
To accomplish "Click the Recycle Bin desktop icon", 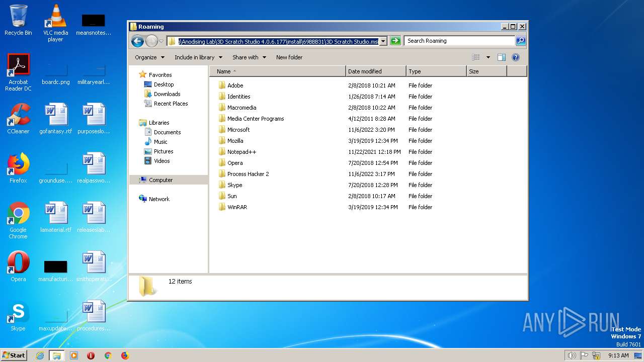I will (18, 20).
